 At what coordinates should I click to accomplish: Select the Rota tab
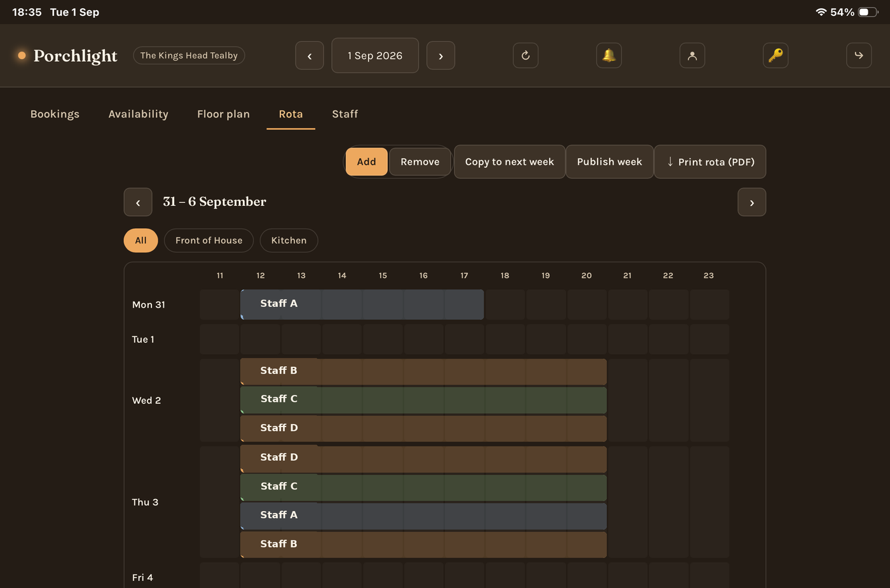[x=291, y=114]
